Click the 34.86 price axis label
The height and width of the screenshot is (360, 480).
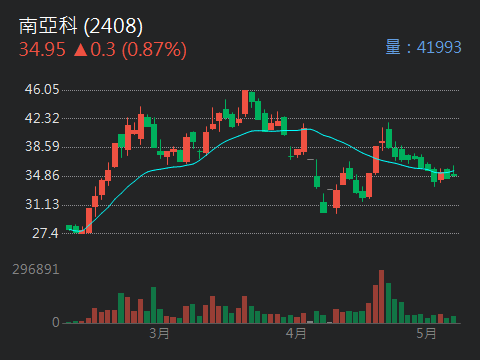point(42,175)
